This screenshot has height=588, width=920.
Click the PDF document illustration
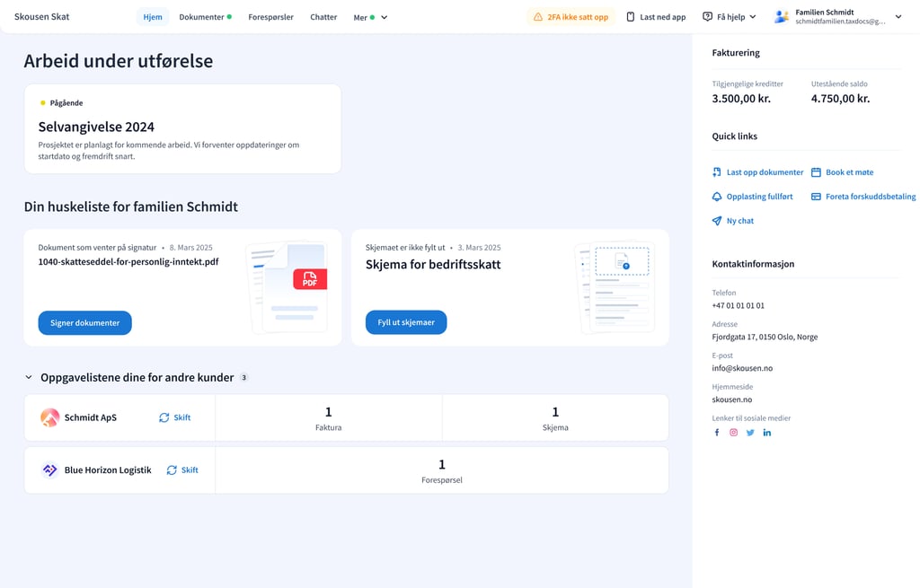pos(287,287)
